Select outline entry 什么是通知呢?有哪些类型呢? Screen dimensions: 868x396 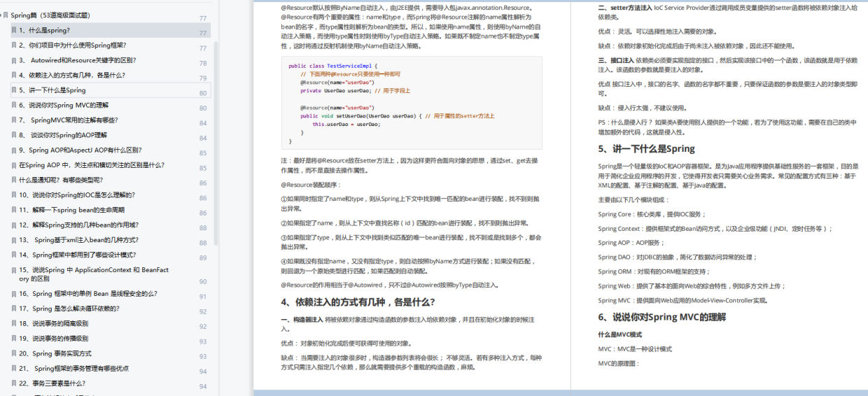click(61, 180)
